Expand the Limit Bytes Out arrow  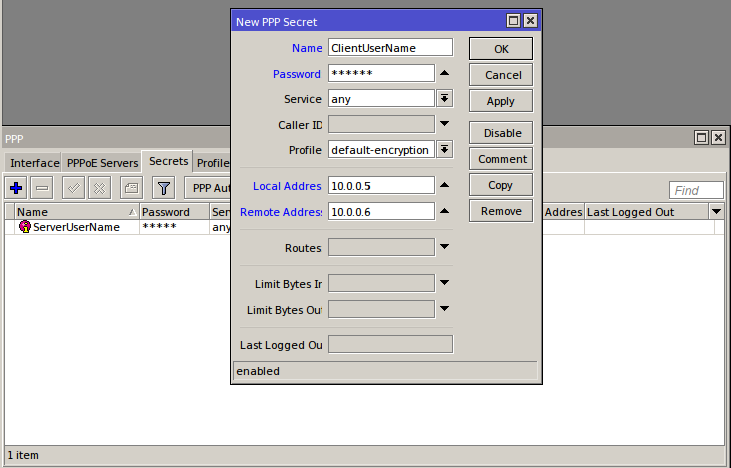pyautogui.click(x=445, y=309)
